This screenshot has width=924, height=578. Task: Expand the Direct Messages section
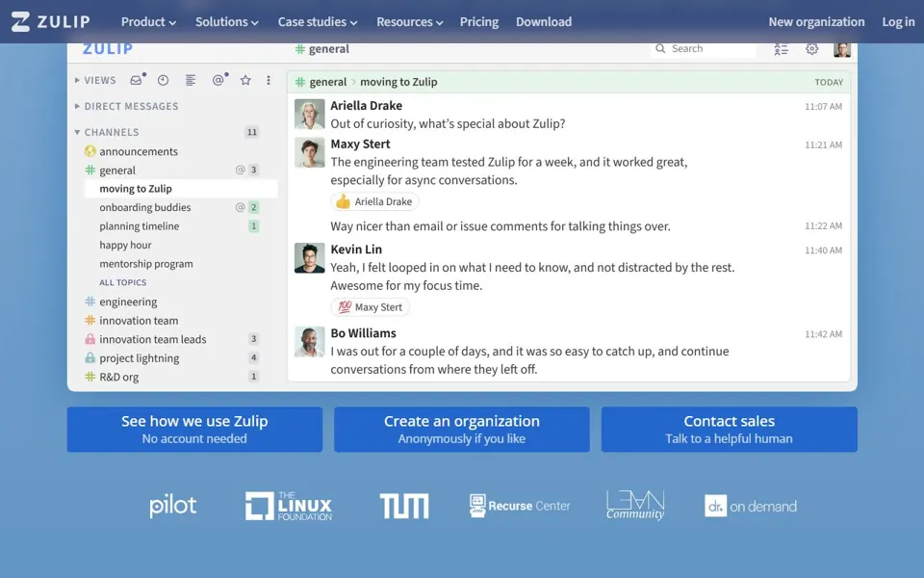coord(77,106)
